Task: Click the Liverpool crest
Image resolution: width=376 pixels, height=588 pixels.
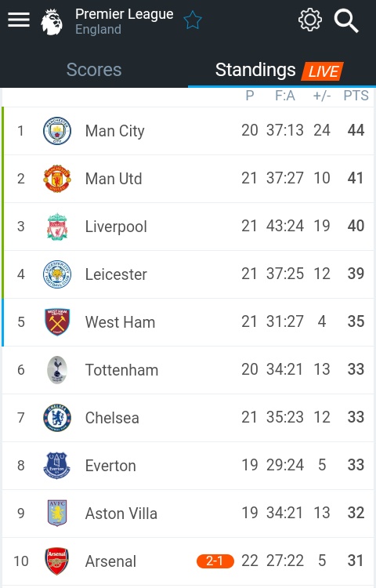Action: click(x=57, y=227)
